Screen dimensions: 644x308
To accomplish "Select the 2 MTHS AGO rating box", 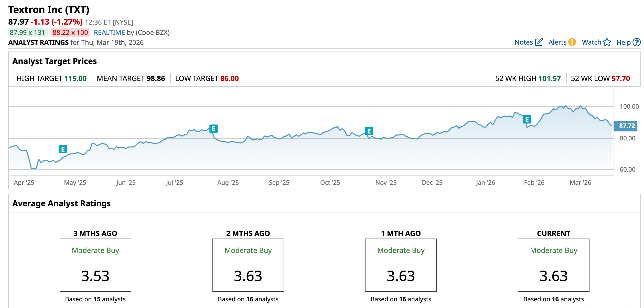I will (x=248, y=265).
